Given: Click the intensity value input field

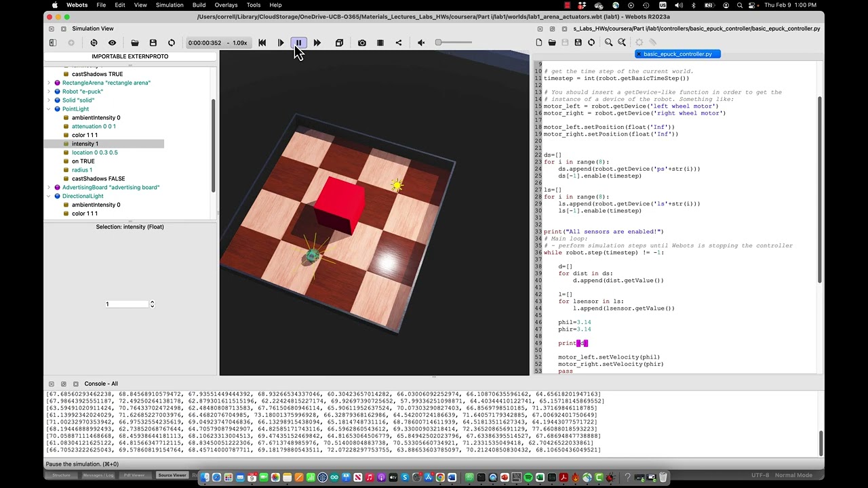Looking at the screenshot, I should click(x=126, y=304).
